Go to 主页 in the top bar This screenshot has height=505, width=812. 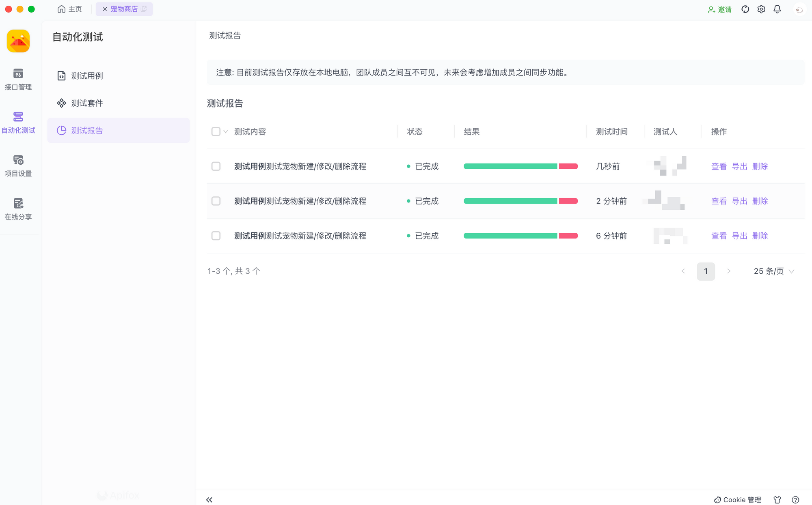coord(69,9)
